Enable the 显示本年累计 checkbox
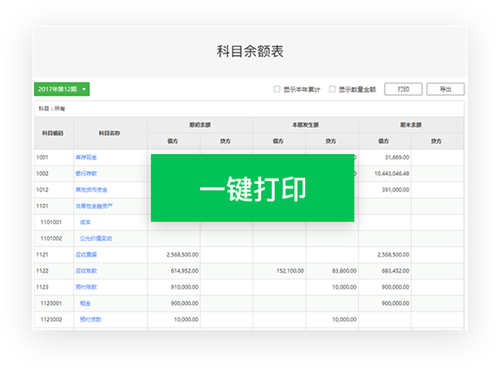500x369 pixels. click(x=277, y=89)
